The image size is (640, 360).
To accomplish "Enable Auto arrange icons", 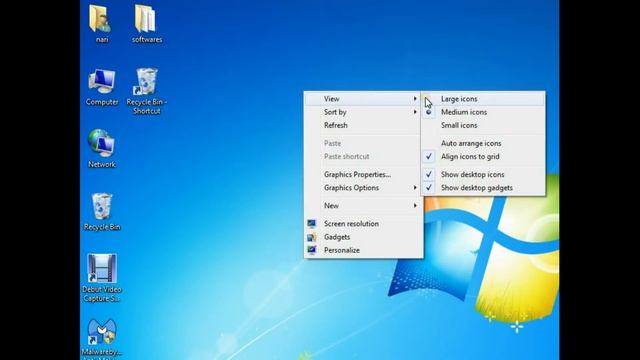I will (483, 143).
